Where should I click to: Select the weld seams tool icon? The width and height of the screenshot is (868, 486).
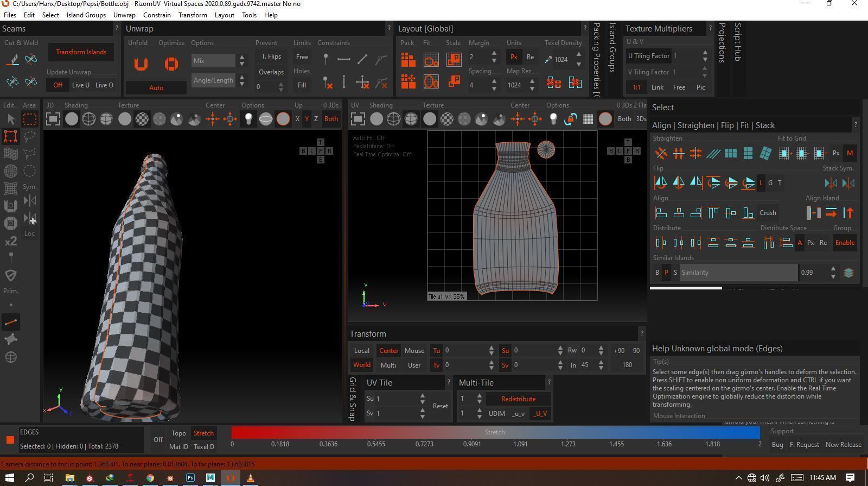click(31, 59)
